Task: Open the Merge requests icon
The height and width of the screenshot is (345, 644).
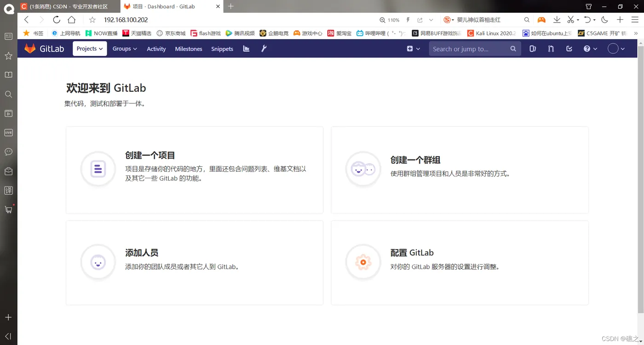Action: 551,49
